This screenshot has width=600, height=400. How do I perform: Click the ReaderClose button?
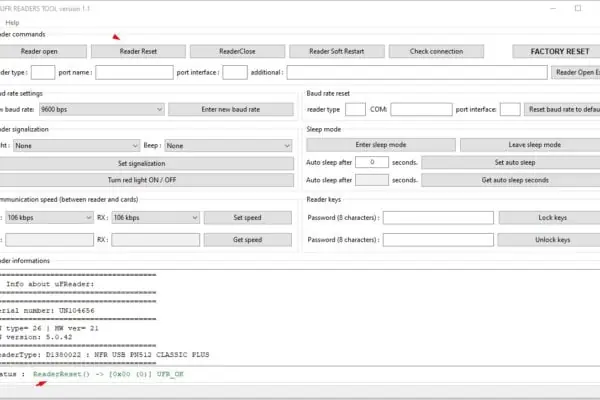point(237,51)
